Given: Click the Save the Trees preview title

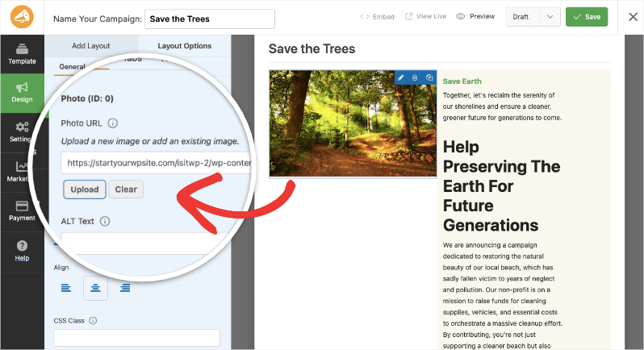Looking at the screenshot, I should tap(312, 49).
